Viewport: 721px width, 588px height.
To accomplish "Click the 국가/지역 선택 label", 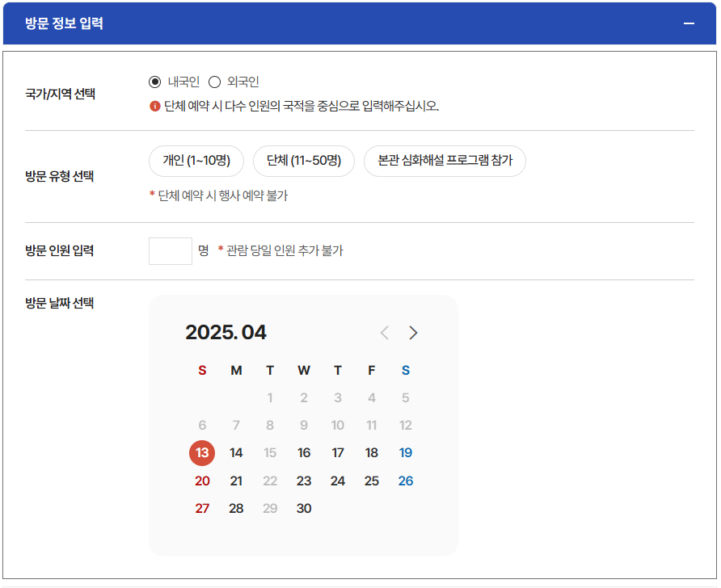I will coord(60,94).
